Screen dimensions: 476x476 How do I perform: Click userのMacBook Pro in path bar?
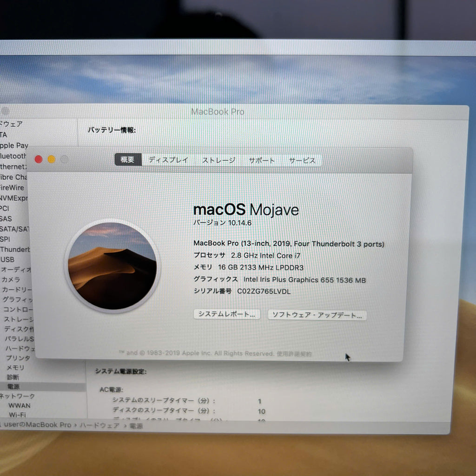[x=37, y=425]
